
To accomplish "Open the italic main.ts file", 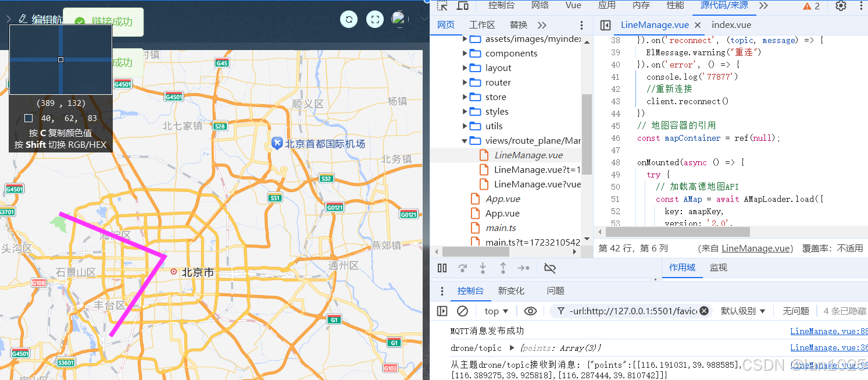I will tap(501, 228).
